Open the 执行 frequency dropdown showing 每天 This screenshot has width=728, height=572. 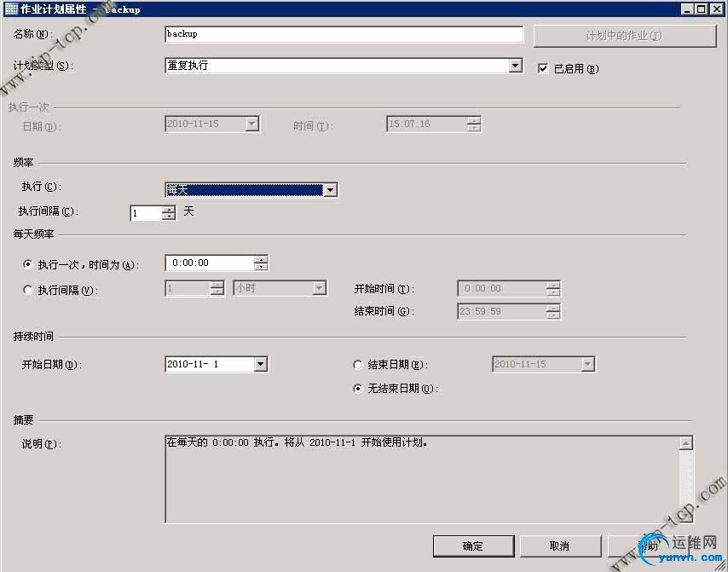[330, 190]
